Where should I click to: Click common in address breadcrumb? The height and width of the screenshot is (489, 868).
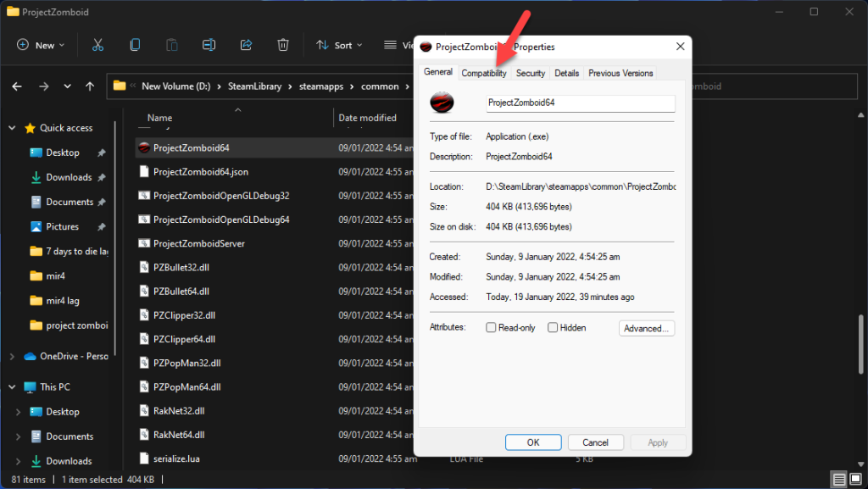point(380,86)
